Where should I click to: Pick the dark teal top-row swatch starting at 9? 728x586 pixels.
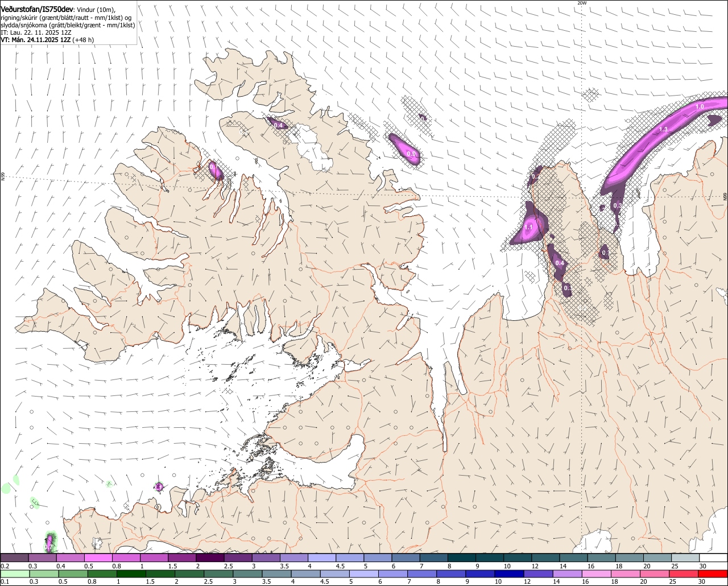coord(490,558)
